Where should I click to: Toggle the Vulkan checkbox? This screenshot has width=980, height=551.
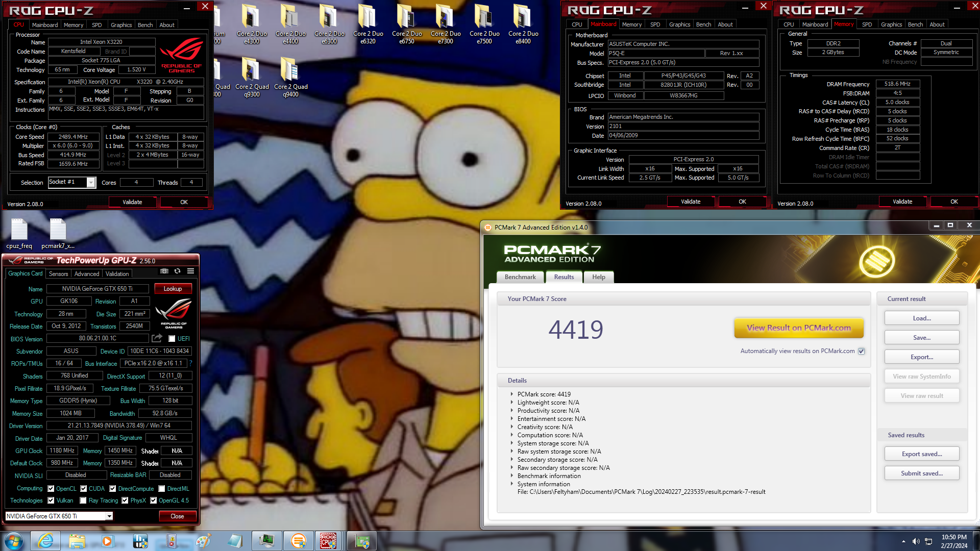(x=51, y=500)
